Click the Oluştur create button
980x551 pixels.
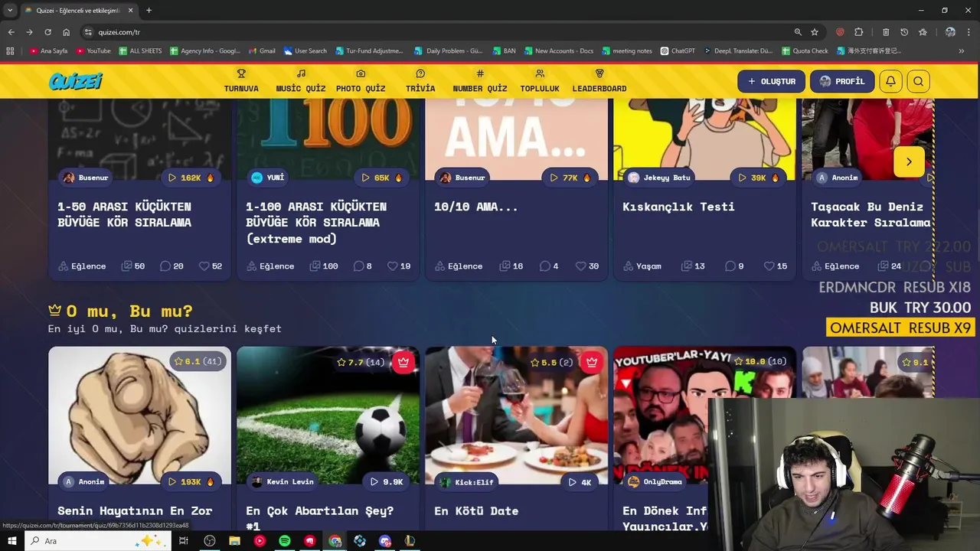[x=771, y=81]
